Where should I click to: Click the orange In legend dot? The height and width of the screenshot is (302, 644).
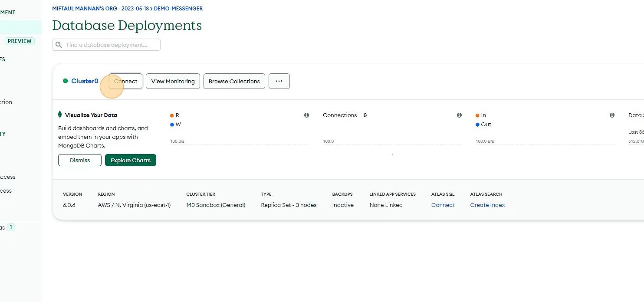pos(478,115)
